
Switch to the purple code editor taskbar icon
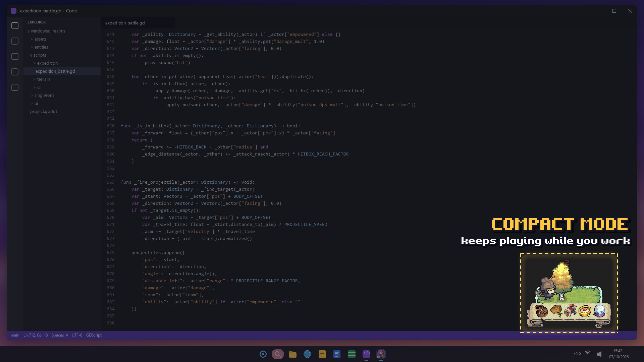point(366,354)
